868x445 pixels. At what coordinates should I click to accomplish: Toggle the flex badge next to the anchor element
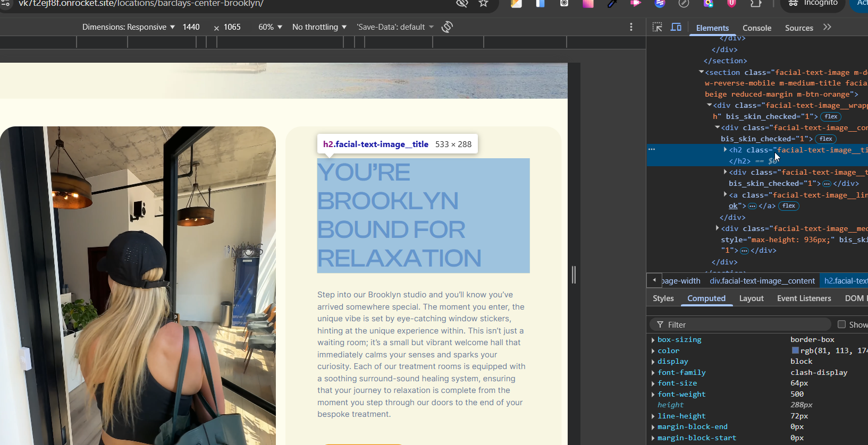tap(789, 206)
